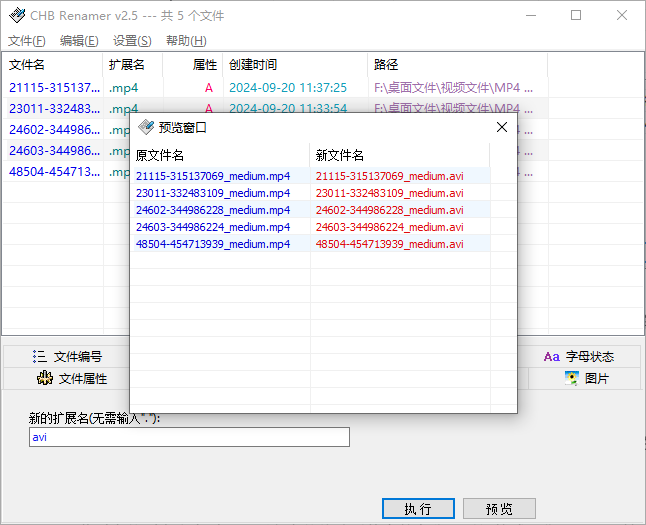
Task: Select file row 23011-332483... in main list
Action: pos(54,109)
